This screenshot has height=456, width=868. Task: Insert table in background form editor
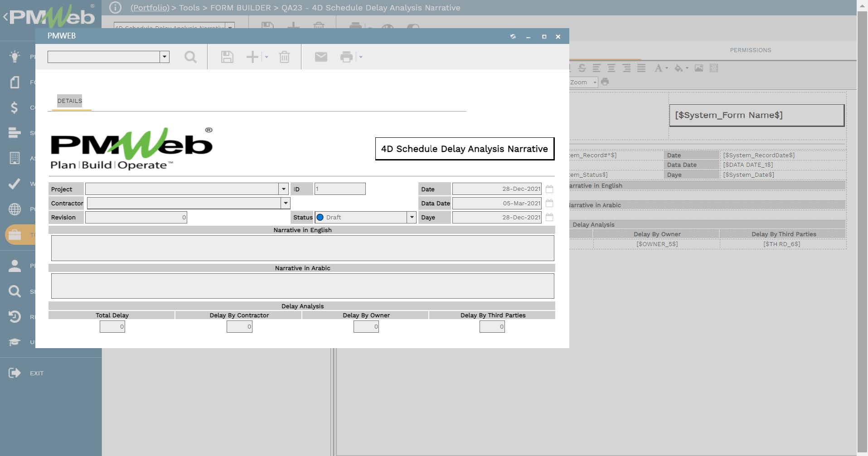tap(714, 68)
